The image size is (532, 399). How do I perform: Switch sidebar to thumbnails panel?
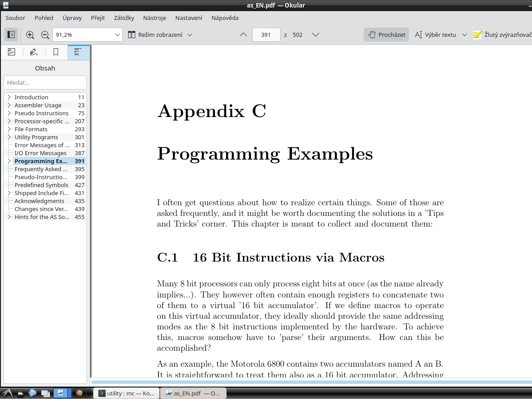pos(12,52)
